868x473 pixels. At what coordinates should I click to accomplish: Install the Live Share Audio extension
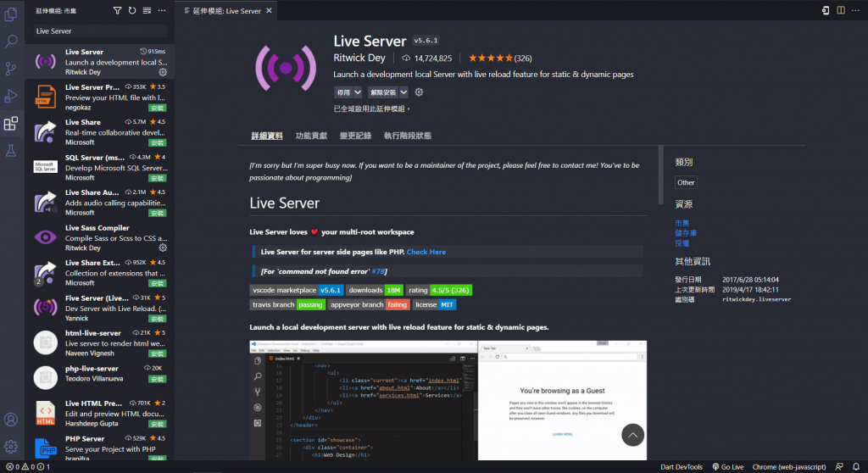(157, 214)
